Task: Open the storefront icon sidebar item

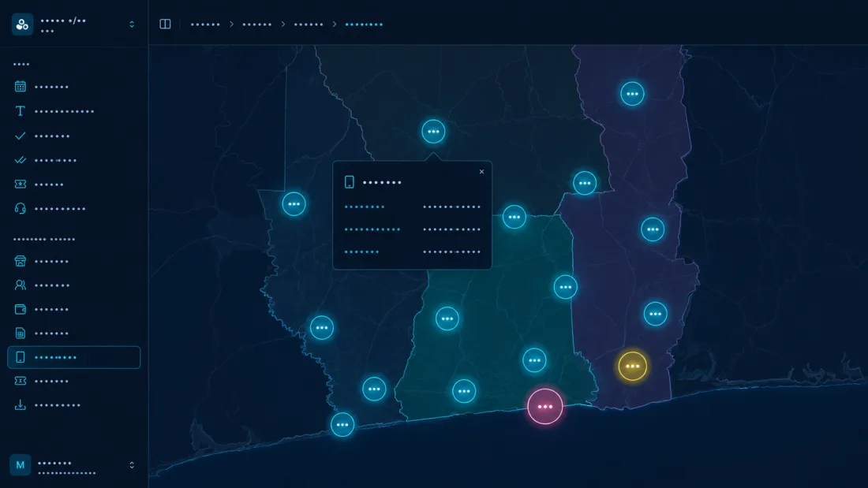Action: (73, 261)
